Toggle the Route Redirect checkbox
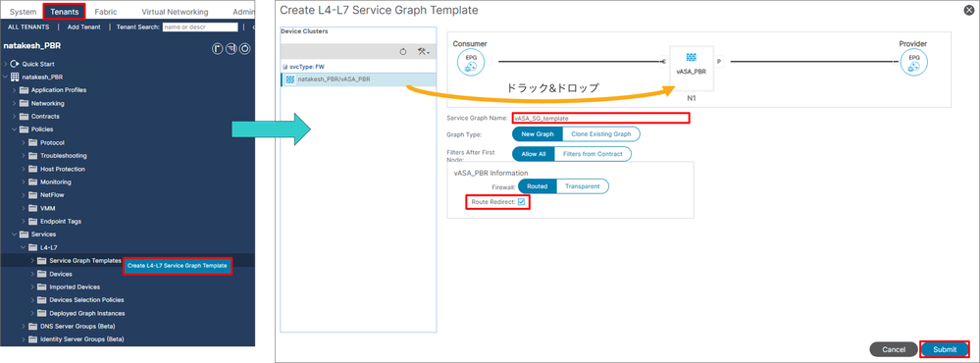This screenshot has width=980, height=363. (x=521, y=202)
